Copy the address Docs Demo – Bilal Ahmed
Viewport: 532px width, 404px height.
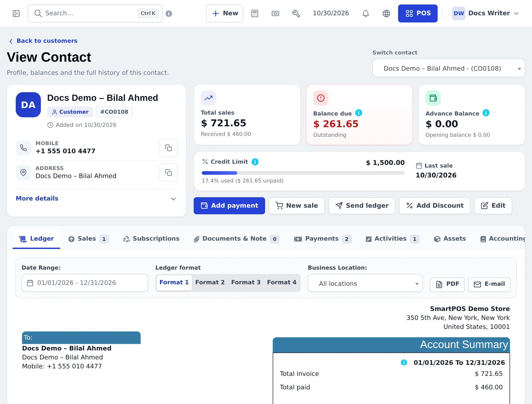coord(168,173)
